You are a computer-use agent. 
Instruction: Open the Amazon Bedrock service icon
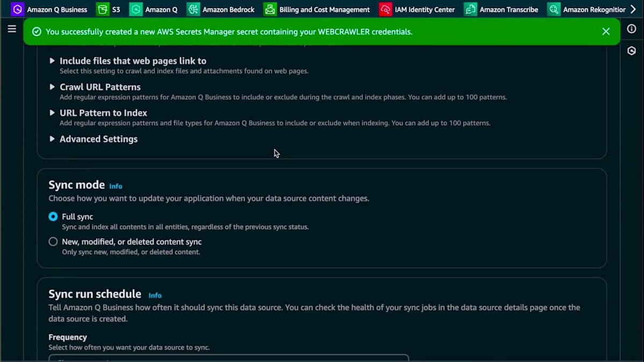coord(193,9)
